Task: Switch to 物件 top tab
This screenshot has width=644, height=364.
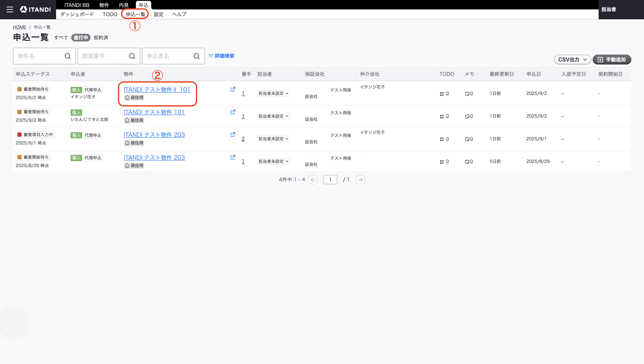Action: pyautogui.click(x=104, y=5)
